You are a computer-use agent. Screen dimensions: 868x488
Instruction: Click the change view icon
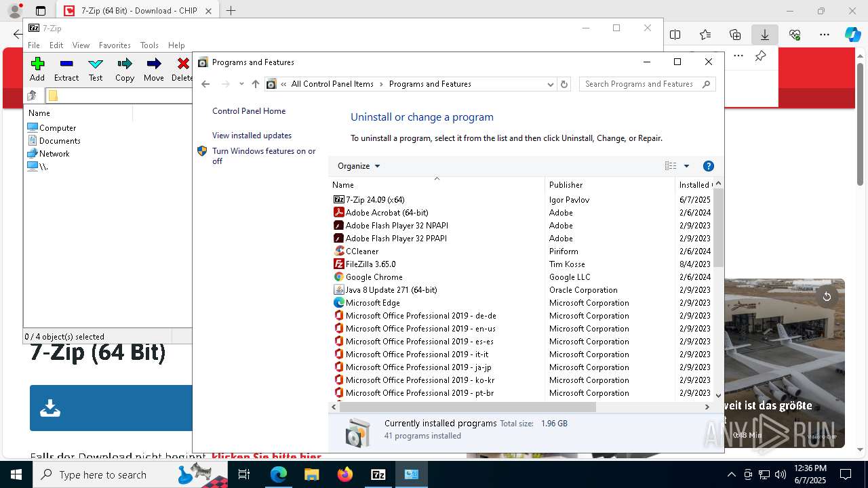click(671, 166)
